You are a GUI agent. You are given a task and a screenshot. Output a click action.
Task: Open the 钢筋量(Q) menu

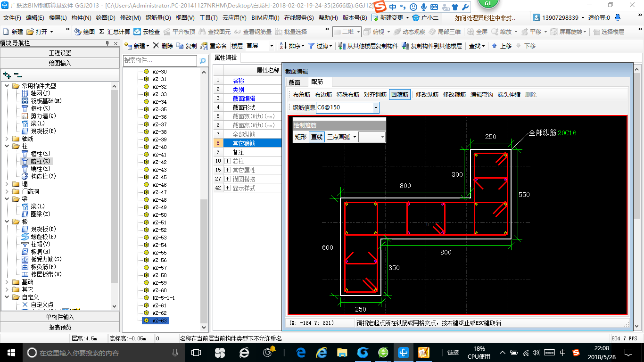point(158,17)
